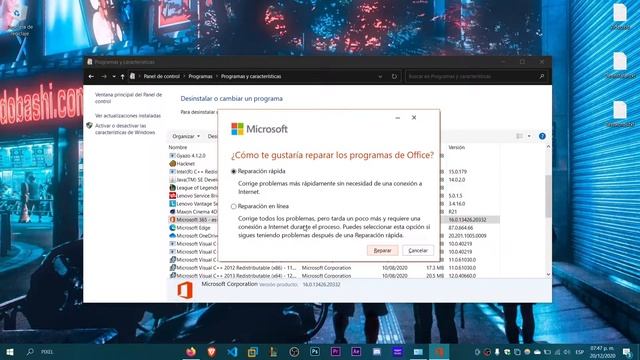Image resolution: width=640 pixels, height=360 pixels.
Task: Open recent locations dropdown arrow
Action: coord(114,76)
